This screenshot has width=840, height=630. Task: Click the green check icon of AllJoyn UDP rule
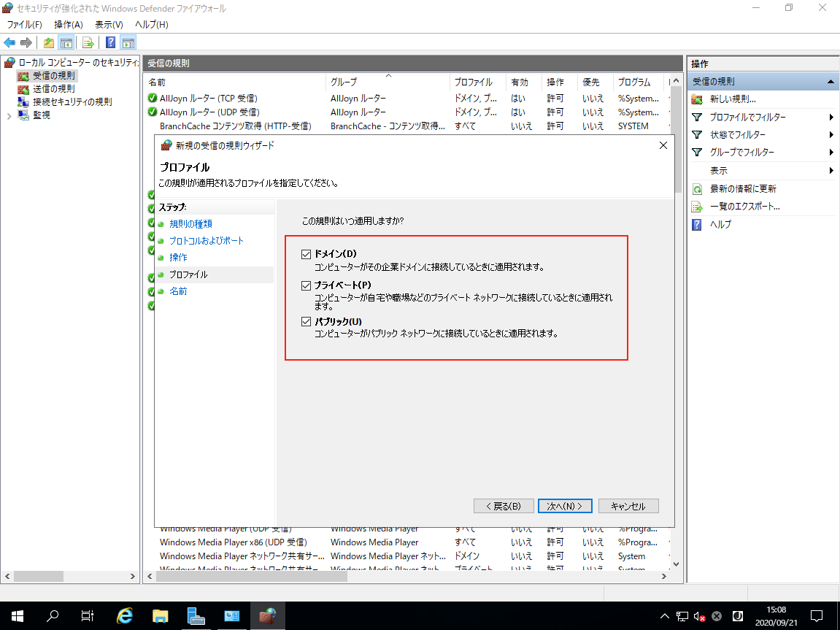(153, 112)
